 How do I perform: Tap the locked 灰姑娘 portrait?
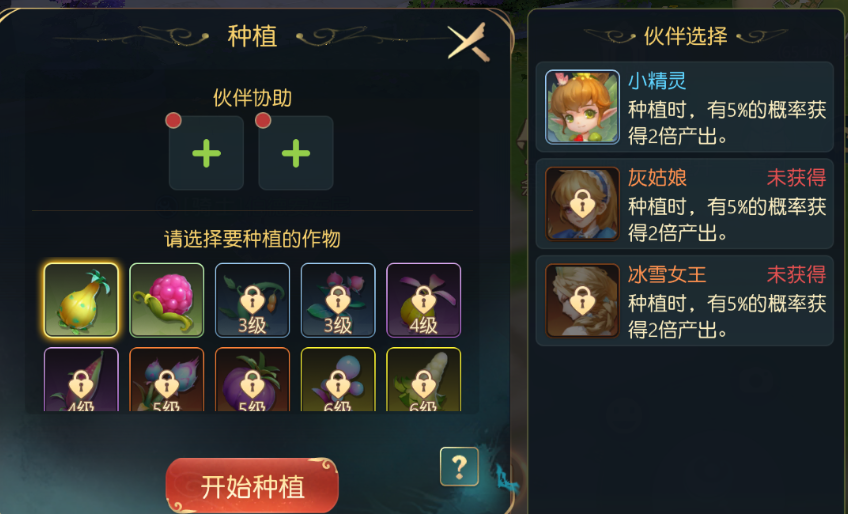coord(582,204)
